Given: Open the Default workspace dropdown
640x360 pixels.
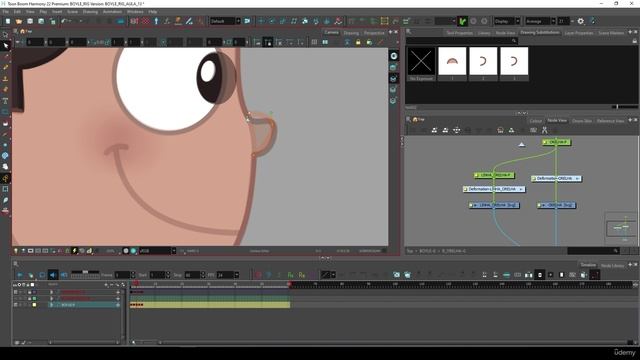Looking at the screenshot, I should tap(225, 21).
